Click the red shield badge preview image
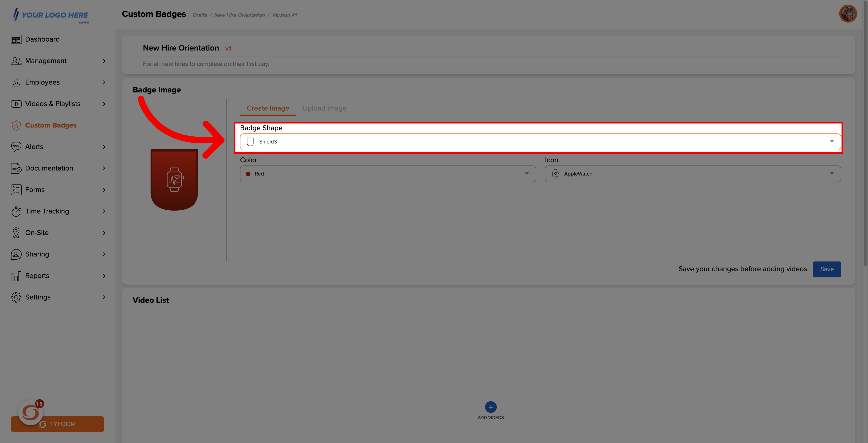 (174, 180)
